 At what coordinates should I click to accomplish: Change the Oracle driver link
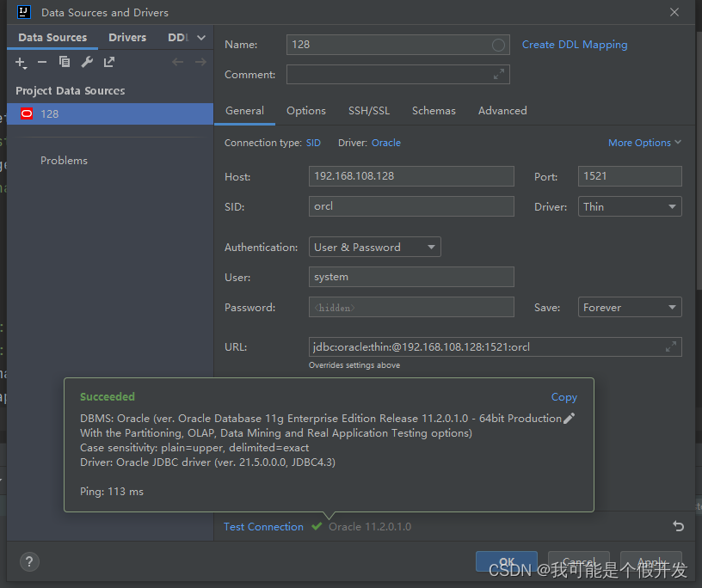(386, 143)
